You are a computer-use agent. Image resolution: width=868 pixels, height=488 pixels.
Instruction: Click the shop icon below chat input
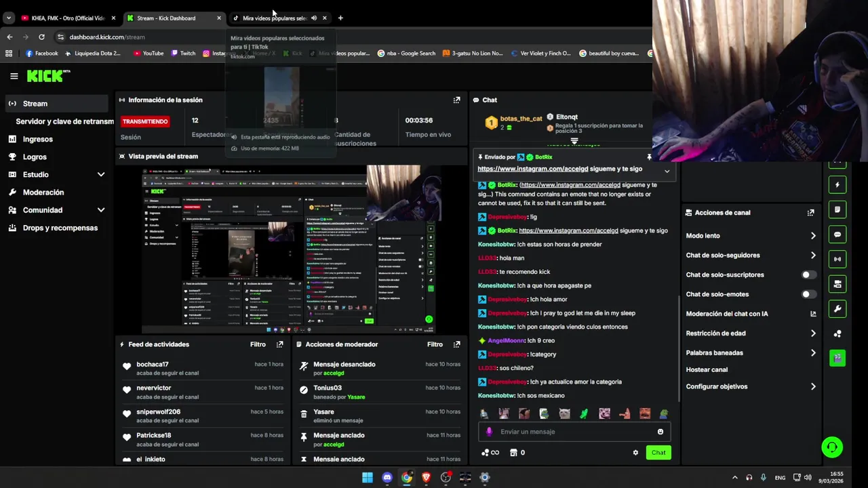513,453
